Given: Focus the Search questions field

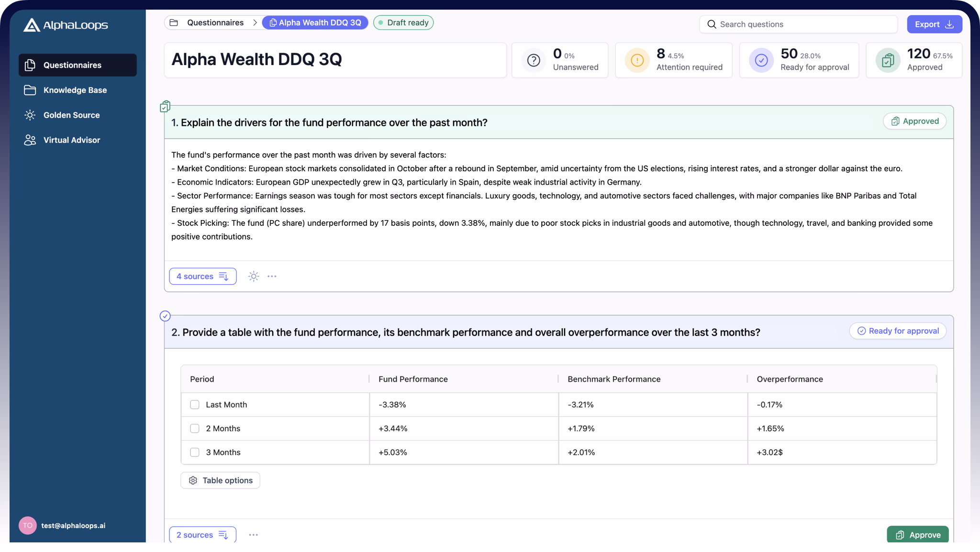Looking at the screenshot, I should 798,24.
